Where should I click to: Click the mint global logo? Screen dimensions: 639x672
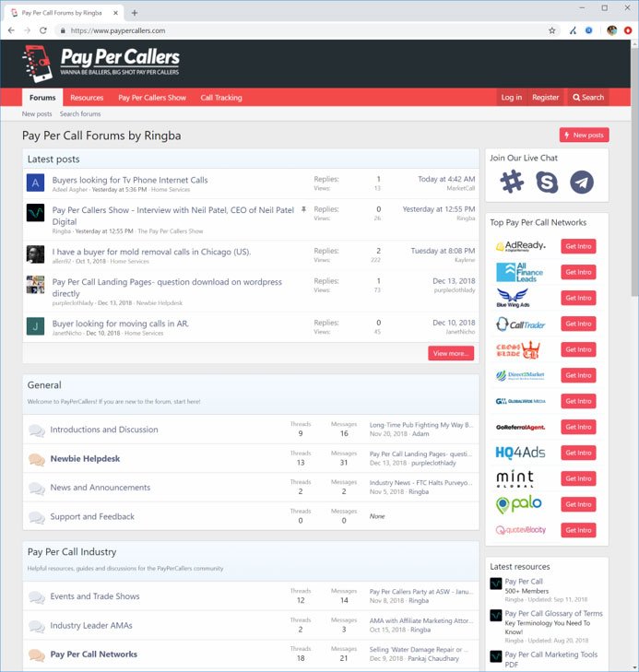click(515, 478)
